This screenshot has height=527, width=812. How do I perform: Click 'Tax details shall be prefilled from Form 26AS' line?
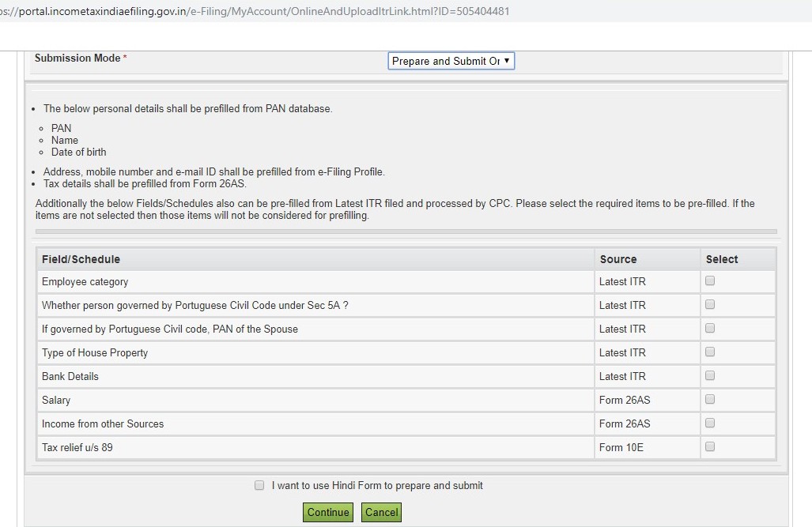pyautogui.click(x=145, y=184)
